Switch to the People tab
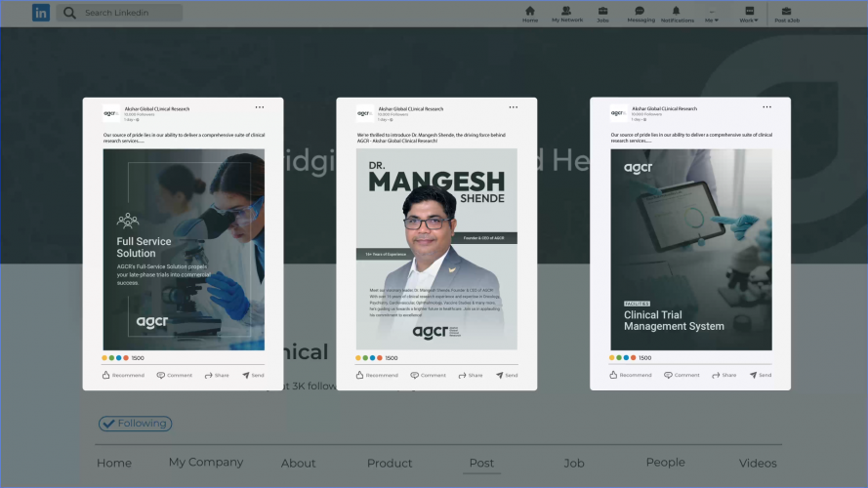The height and width of the screenshot is (488, 868). point(665,463)
